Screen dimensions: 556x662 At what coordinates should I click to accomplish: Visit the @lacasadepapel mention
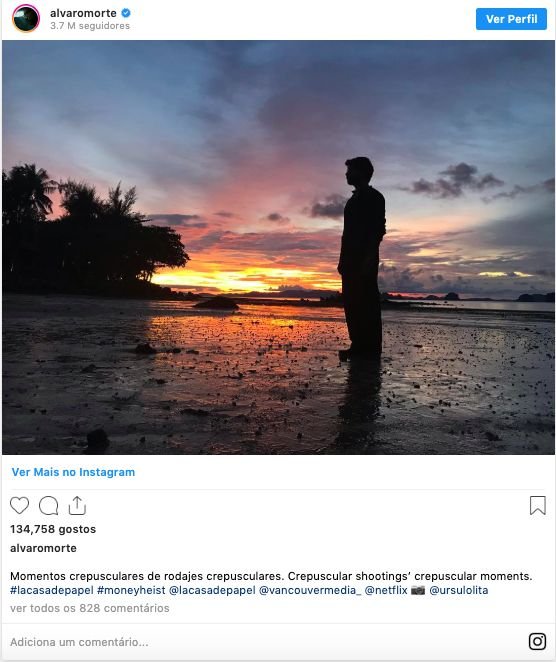(212, 590)
